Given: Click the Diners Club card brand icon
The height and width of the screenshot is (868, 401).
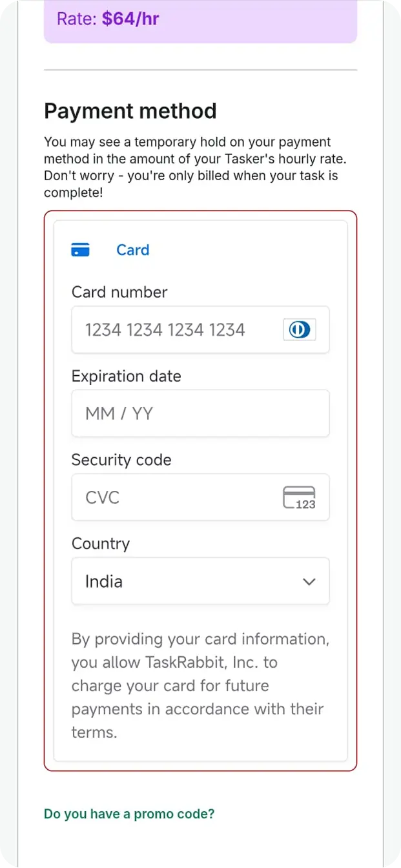Looking at the screenshot, I should pyautogui.click(x=299, y=330).
